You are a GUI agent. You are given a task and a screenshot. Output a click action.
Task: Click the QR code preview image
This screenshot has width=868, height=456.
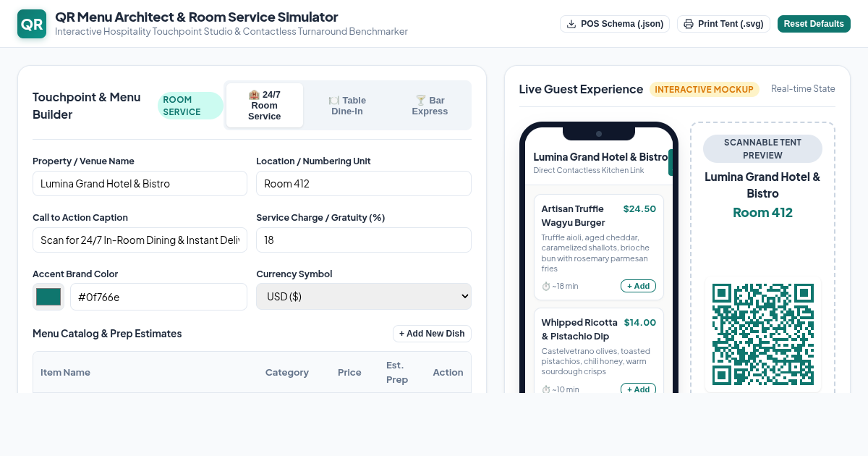pos(763,334)
